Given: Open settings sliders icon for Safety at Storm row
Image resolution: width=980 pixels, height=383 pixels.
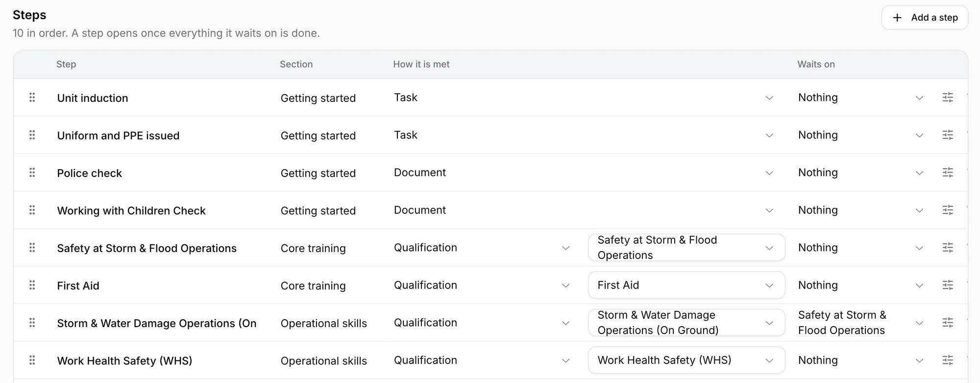Looking at the screenshot, I should [948, 248].
